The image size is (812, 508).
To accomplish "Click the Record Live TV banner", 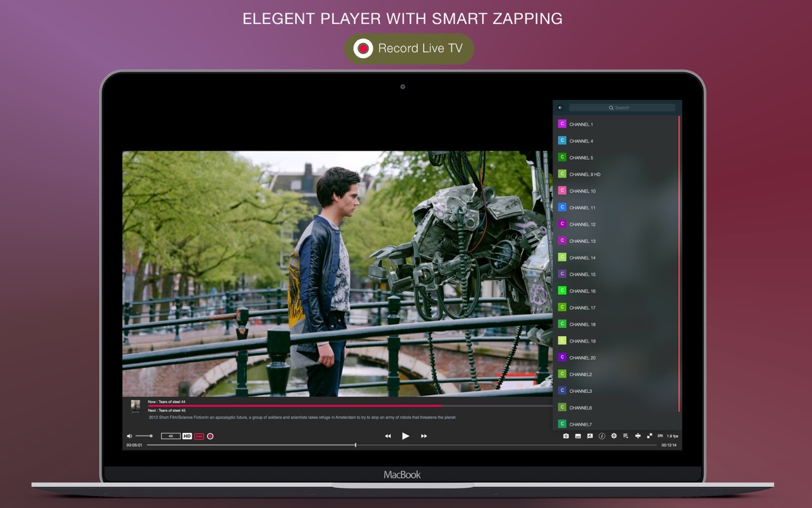I will pyautogui.click(x=409, y=49).
